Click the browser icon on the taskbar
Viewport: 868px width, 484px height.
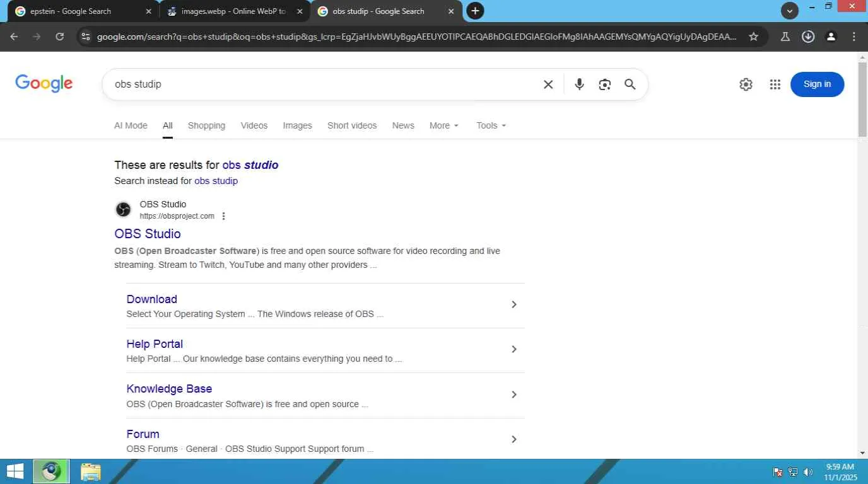click(x=51, y=471)
